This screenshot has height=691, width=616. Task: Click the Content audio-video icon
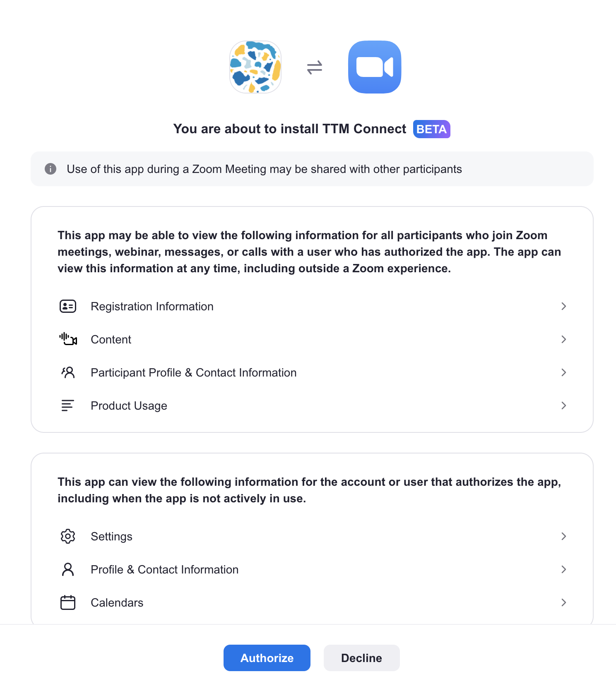pos(68,339)
